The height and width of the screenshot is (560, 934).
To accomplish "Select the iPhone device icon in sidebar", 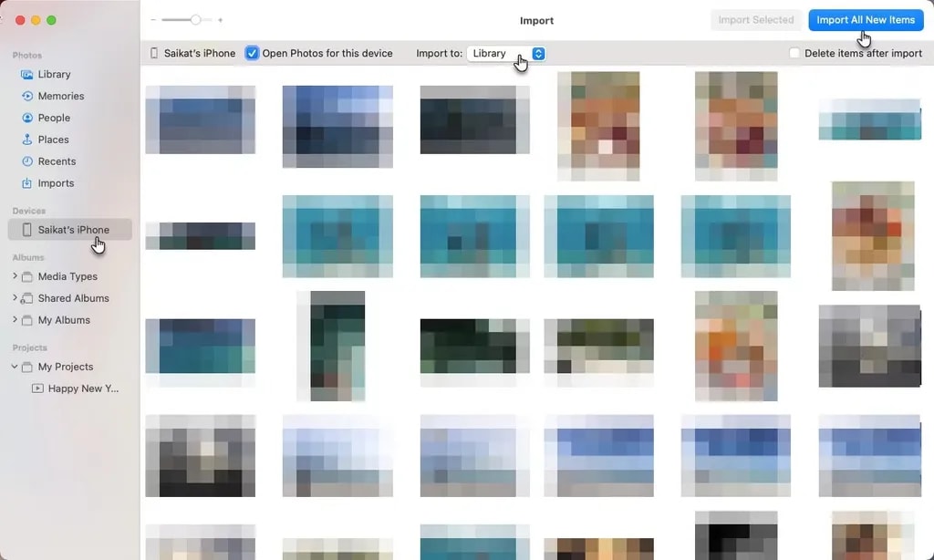I will 27,230.
